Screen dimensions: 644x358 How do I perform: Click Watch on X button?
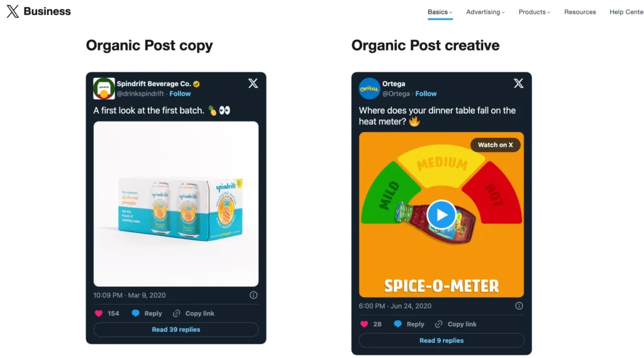(496, 145)
